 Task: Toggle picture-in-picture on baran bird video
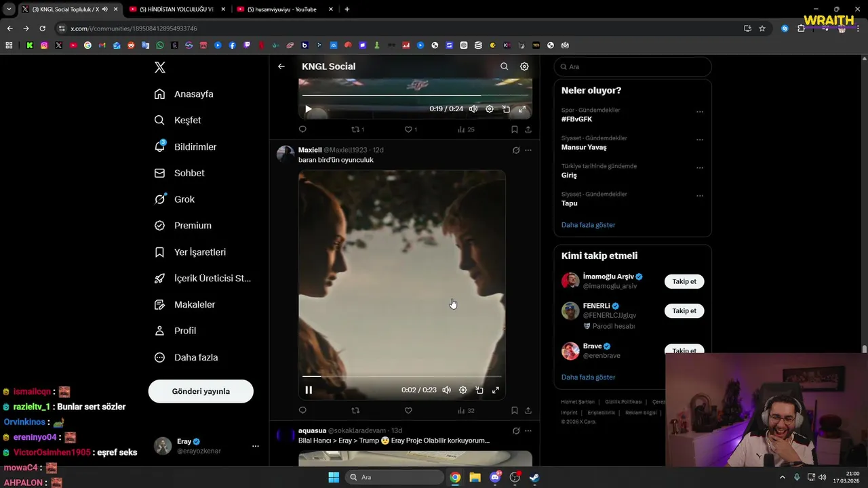(x=479, y=390)
